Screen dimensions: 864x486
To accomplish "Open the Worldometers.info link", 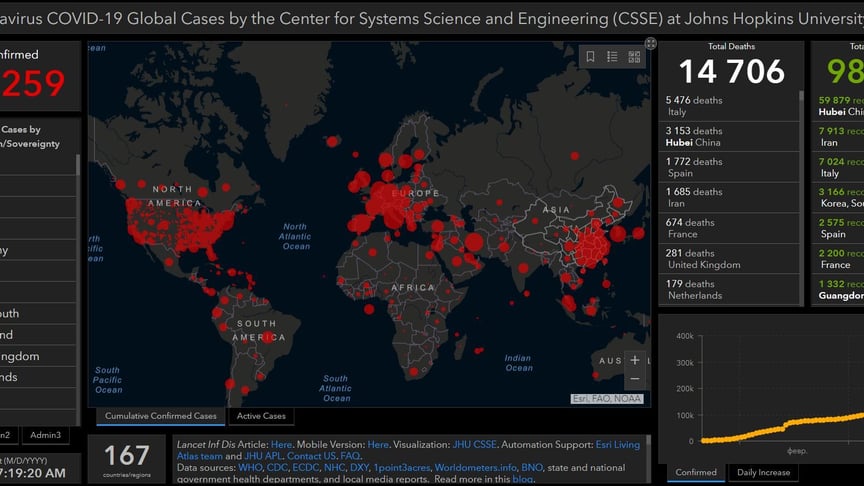I will click(x=476, y=468).
